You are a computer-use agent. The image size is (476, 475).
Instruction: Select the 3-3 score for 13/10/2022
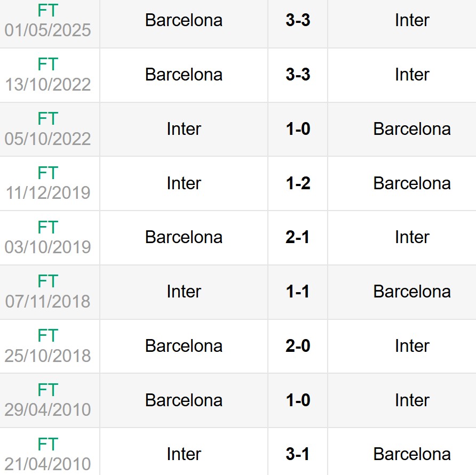(298, 75)
